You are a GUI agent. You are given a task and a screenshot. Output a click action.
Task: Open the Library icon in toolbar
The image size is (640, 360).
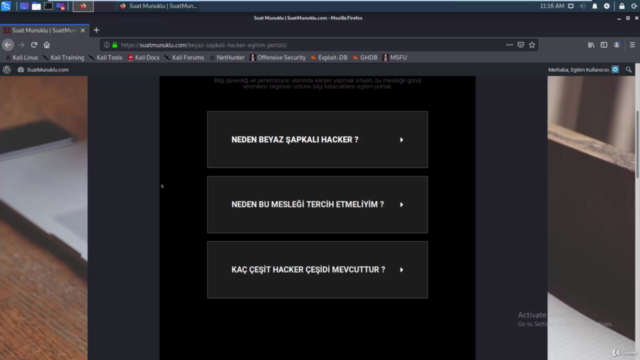click(x=591, y=45)
